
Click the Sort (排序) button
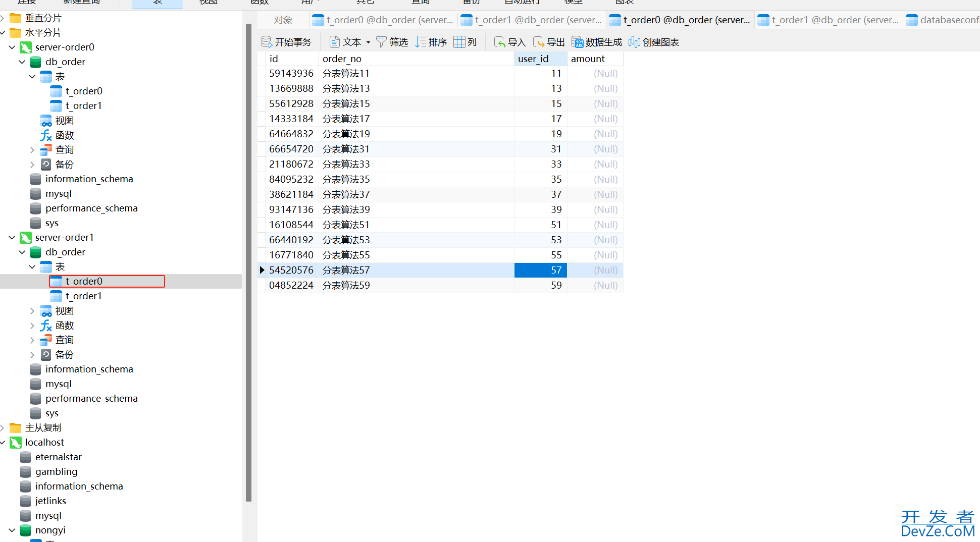click(x=431, y=42)
